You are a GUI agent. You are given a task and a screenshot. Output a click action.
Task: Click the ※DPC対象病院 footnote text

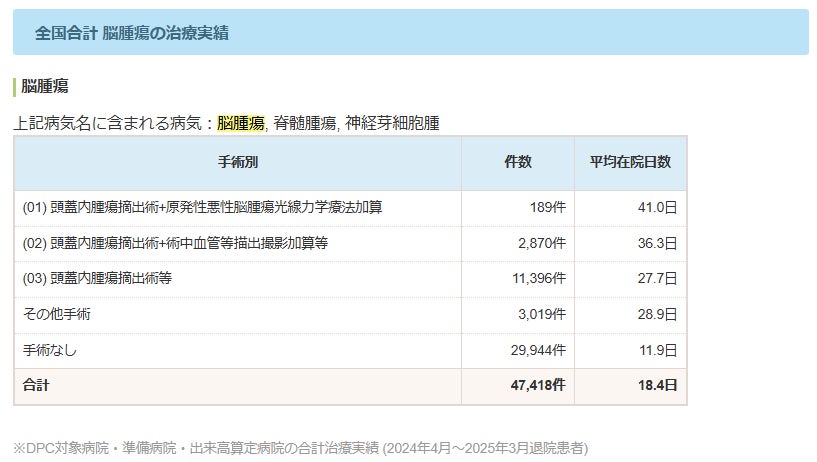(x=301, y=448)
